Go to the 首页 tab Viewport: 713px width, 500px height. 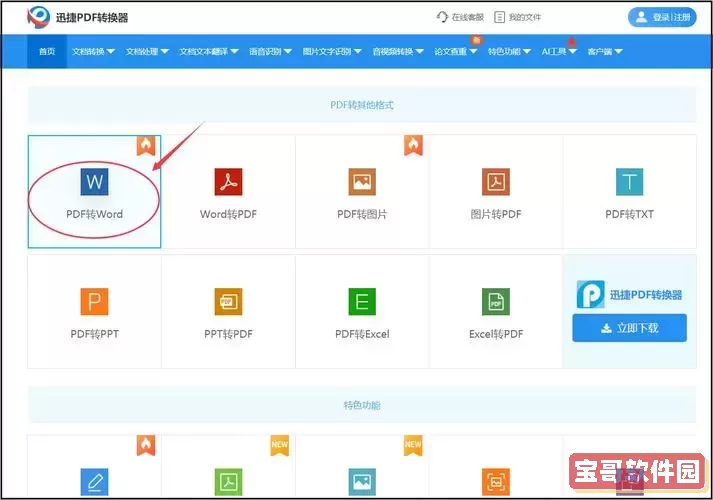click(x=47, y=51)
